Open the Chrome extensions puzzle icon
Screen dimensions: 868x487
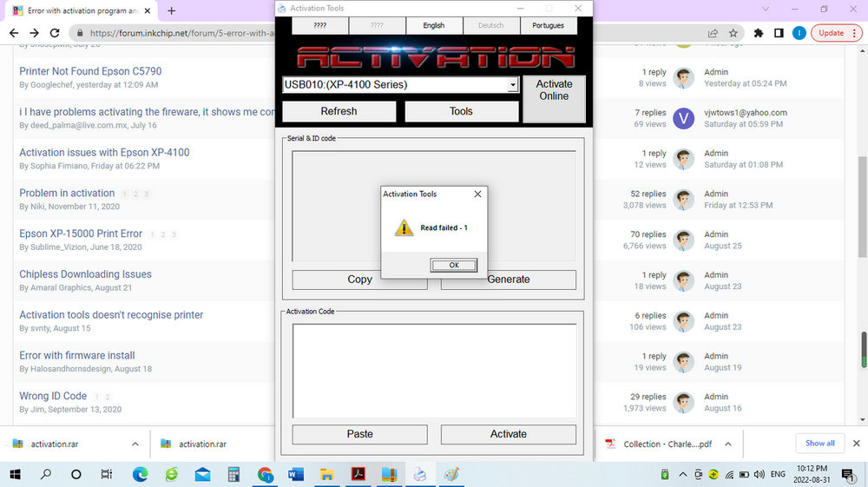(758, 33)
